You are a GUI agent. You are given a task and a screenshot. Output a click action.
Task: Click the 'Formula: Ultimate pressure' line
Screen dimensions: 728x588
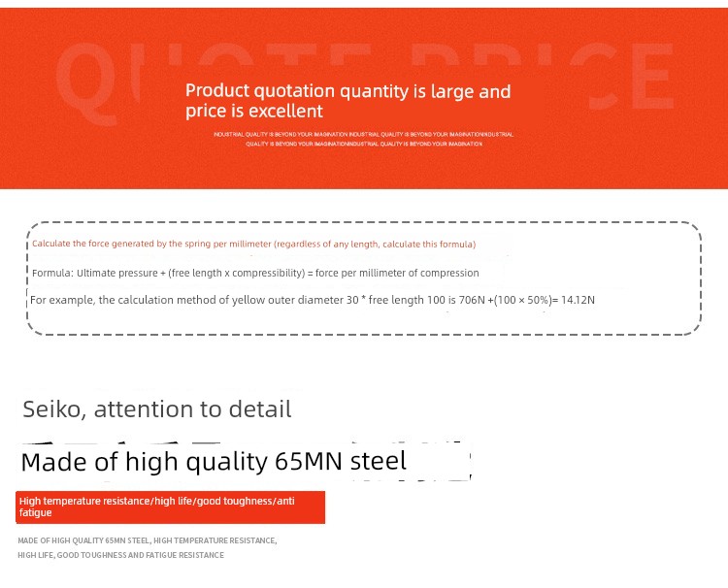[x=255, y=273]
